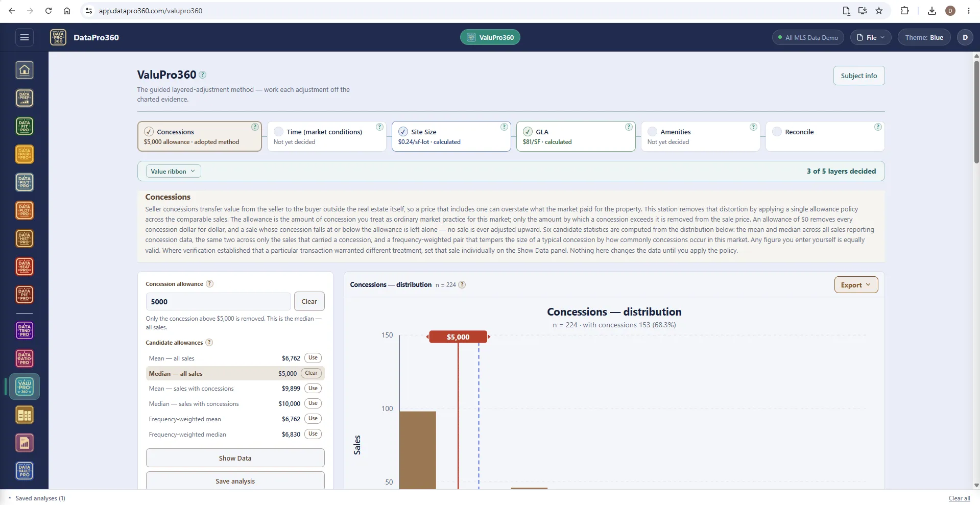Open the yellow grid table sidebar icon

tap(25, 415)
